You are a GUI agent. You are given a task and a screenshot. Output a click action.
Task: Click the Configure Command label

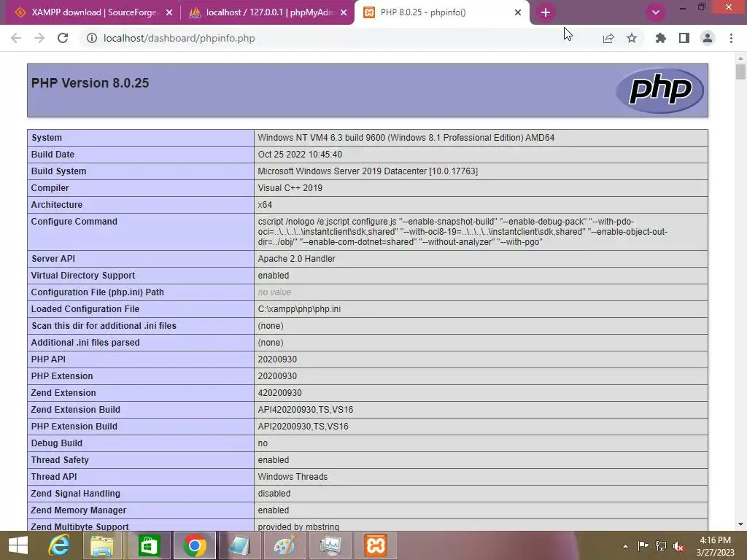coord(74,222)
